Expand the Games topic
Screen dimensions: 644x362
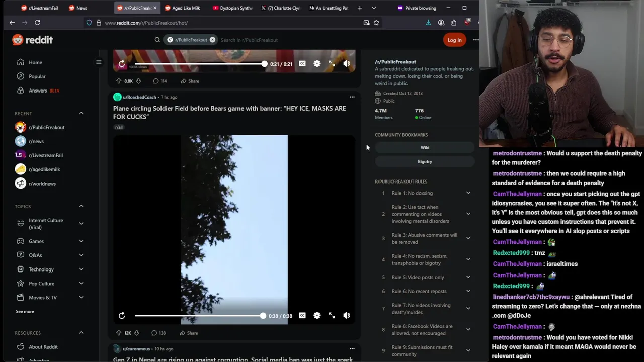[81, 241]
